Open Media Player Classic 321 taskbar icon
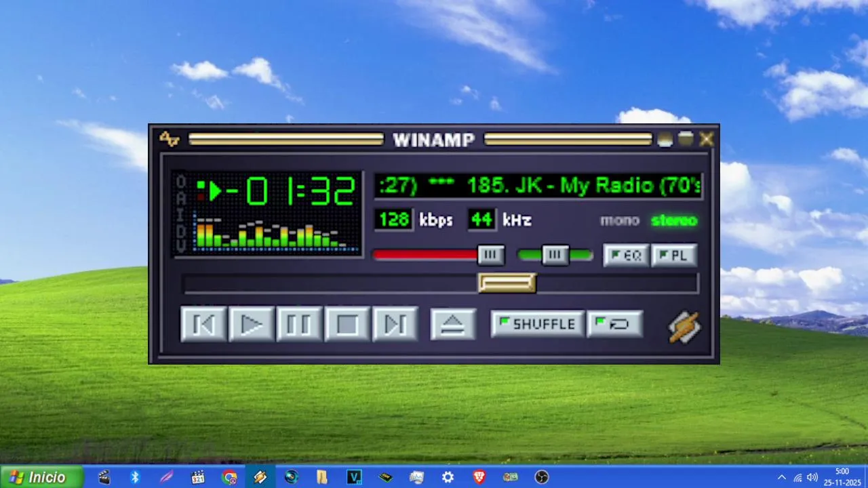Screen dimensions: 868x488 pyautogui.click(x=197, y=477)
